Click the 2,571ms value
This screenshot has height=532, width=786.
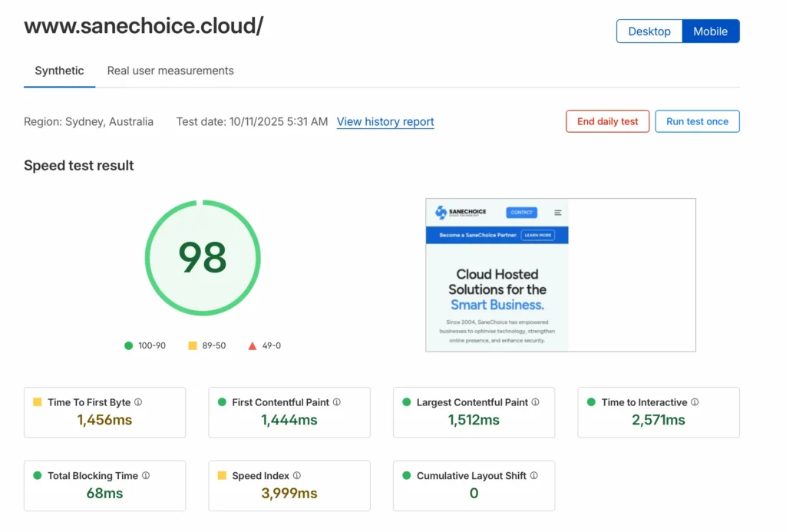[x=658, y=420]
